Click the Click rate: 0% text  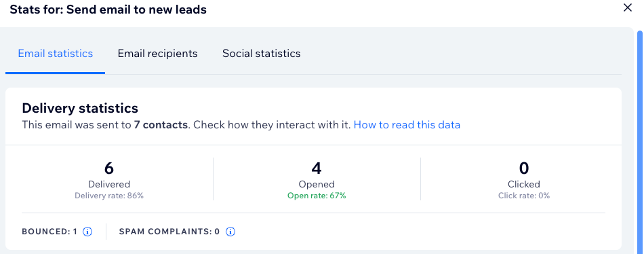(524, 196)
